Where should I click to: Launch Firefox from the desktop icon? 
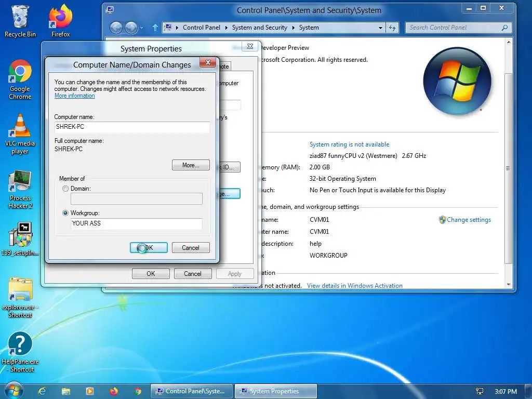pos(60,21)
